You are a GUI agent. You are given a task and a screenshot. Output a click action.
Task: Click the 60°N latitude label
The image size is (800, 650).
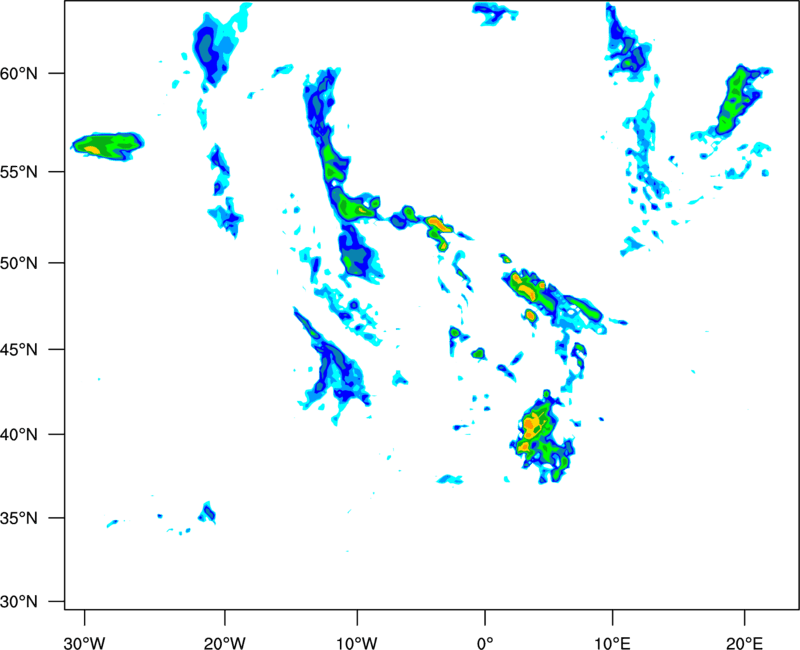(x=19, y=74)
